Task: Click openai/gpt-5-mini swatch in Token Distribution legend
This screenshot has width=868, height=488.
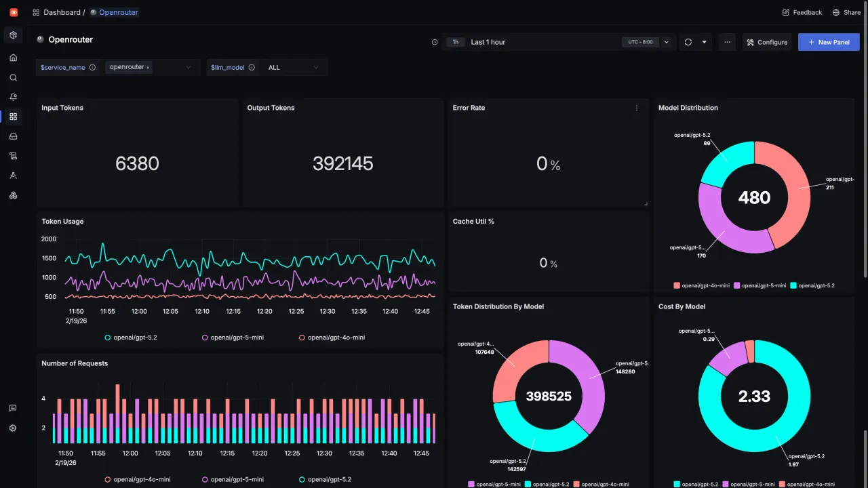Action: click(x=471, y=484)
